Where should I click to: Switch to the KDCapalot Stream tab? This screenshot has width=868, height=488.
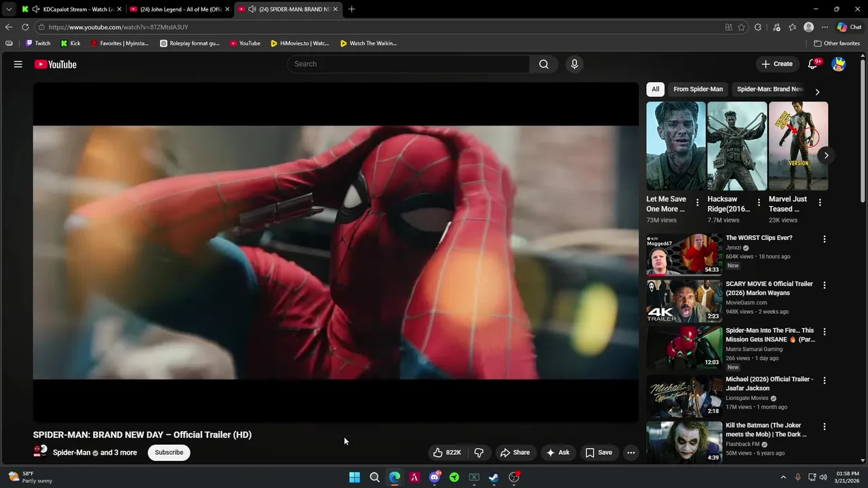click(x=72, y=9)
